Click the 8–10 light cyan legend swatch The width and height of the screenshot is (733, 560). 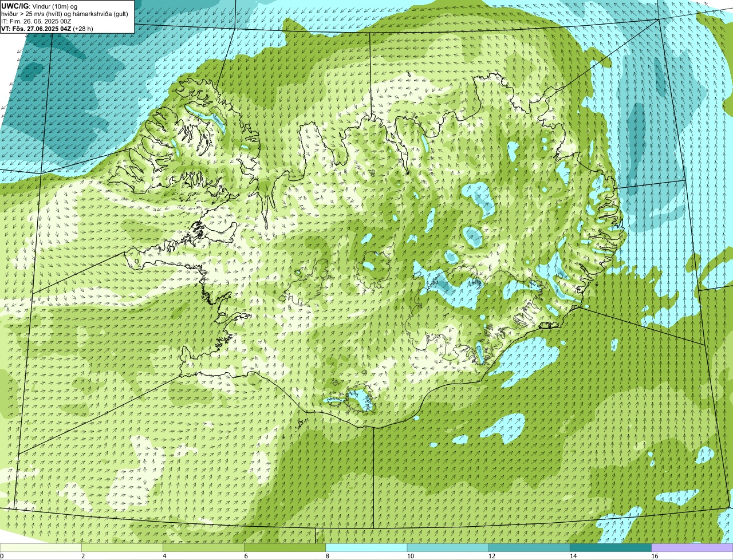366,548
